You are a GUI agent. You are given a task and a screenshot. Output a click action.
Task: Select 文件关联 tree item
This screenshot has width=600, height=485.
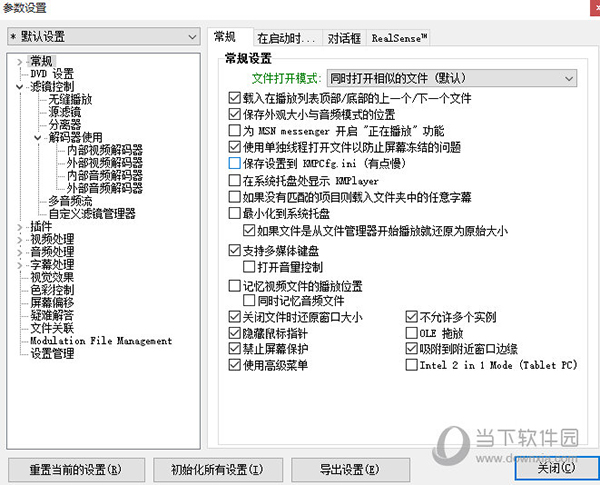pos(52,328)
